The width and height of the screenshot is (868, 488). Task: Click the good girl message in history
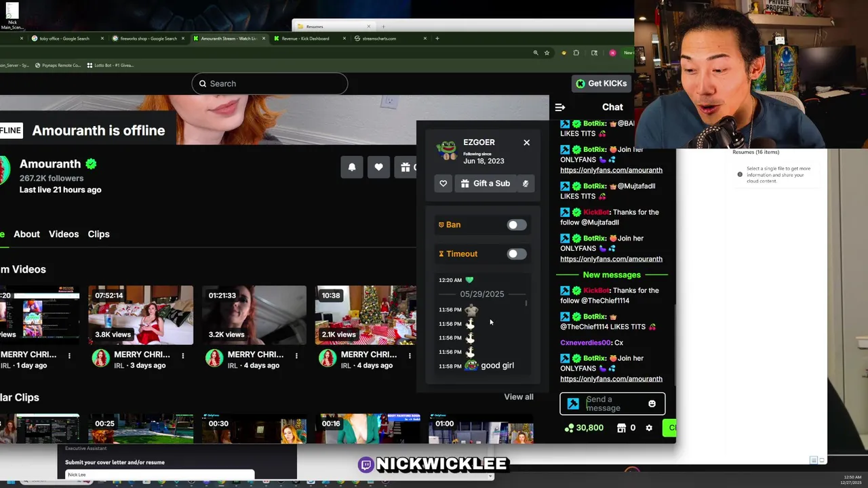pyautogui.click(x=497, y=366)
